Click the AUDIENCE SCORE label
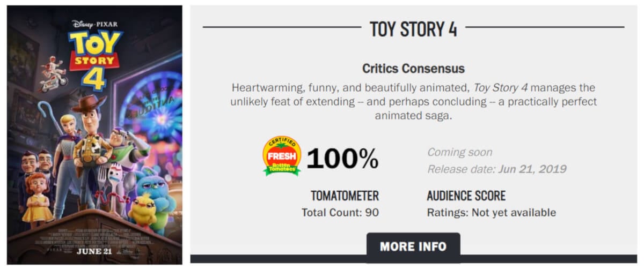 click(x=466, y=196)
